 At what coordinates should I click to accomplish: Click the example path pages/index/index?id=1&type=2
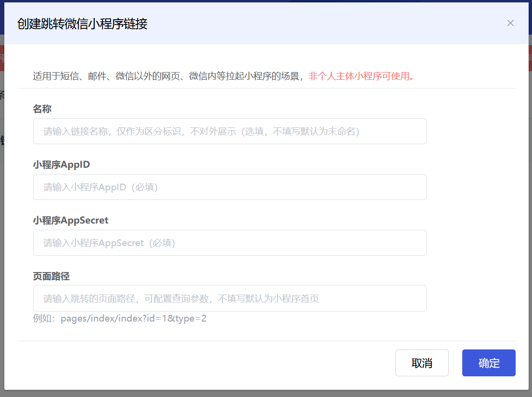point(133,319)
